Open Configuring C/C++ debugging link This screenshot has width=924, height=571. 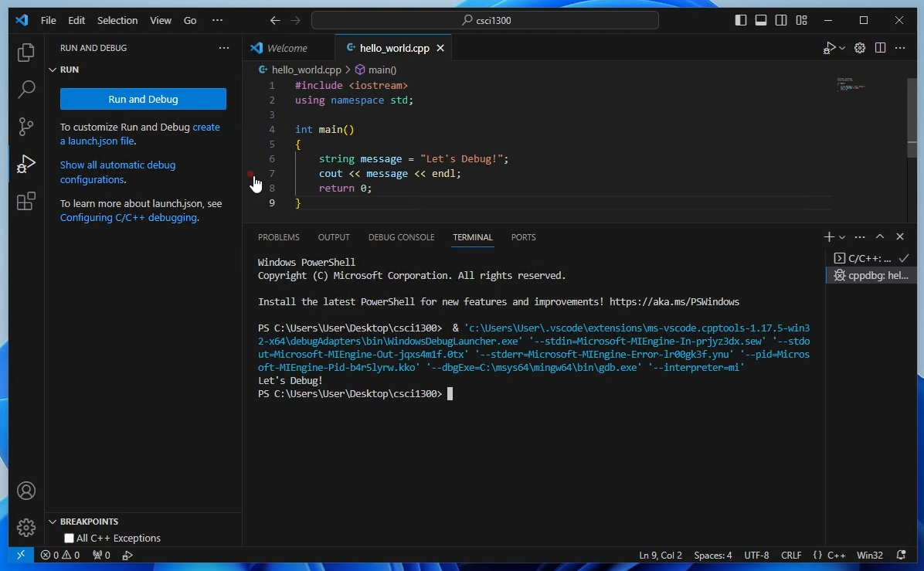(x=128, y=217)
